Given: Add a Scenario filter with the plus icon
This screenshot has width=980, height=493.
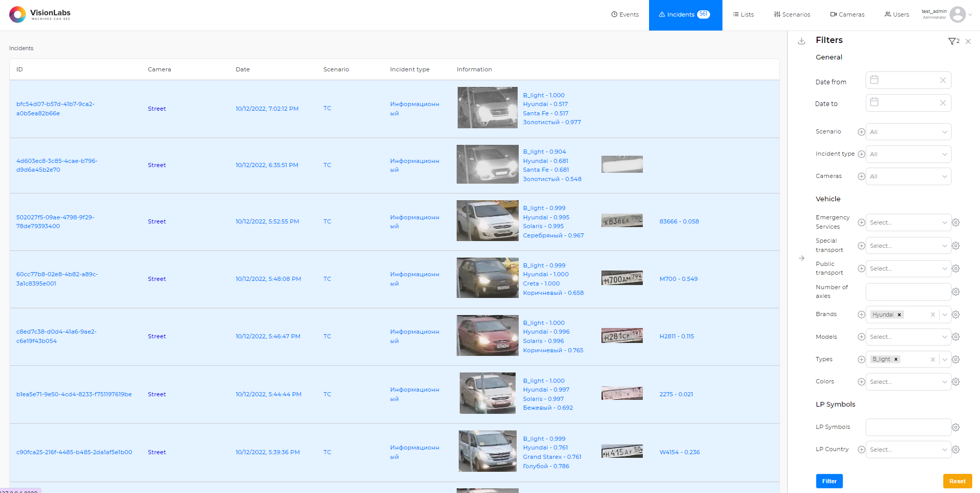Looking at the screenshot, I should tap(861, 132).
